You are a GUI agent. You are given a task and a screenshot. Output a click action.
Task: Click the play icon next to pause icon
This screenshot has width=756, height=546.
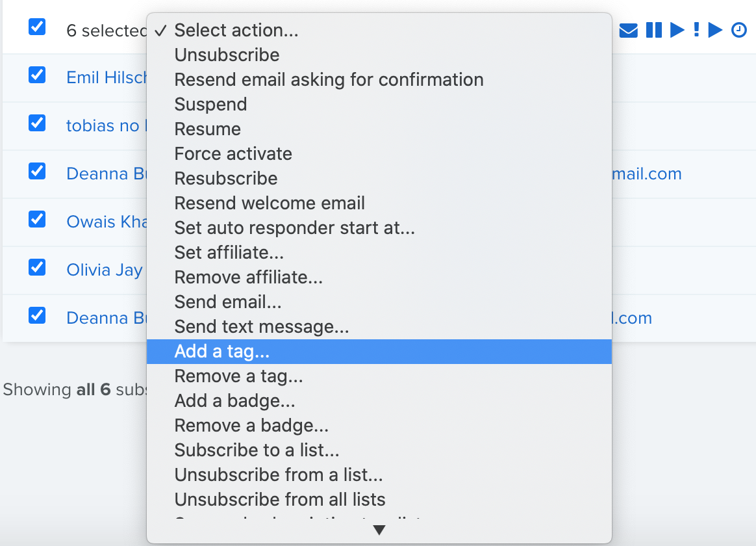677,30
